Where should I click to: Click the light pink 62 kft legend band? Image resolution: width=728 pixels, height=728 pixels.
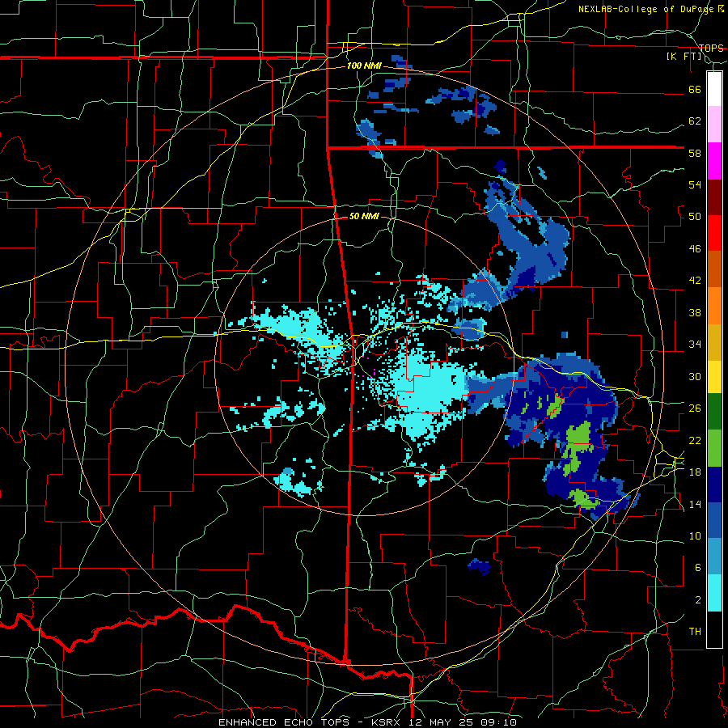pos(714,125)
